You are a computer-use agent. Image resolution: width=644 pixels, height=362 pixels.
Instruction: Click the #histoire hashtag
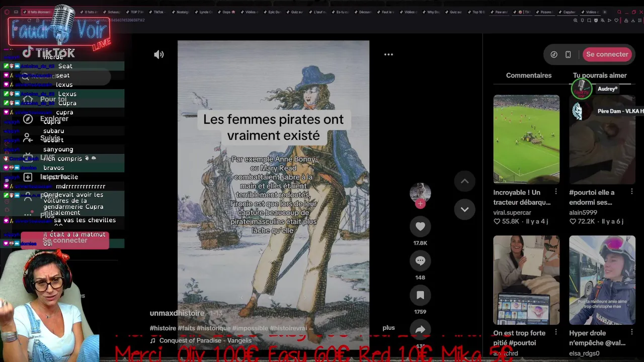pyautogui.click(x=163, y=328)
